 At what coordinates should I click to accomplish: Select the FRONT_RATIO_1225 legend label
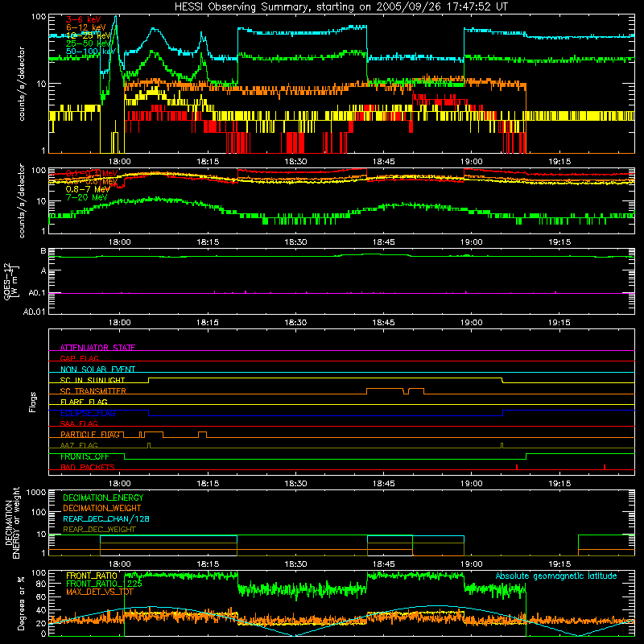coord(105,584)
